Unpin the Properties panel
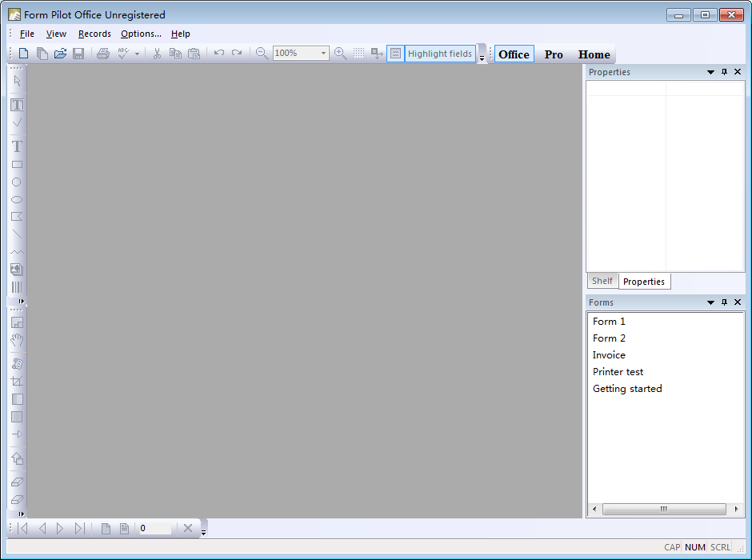This screenshot has height=560, width=752. click(x=723, y=72)
